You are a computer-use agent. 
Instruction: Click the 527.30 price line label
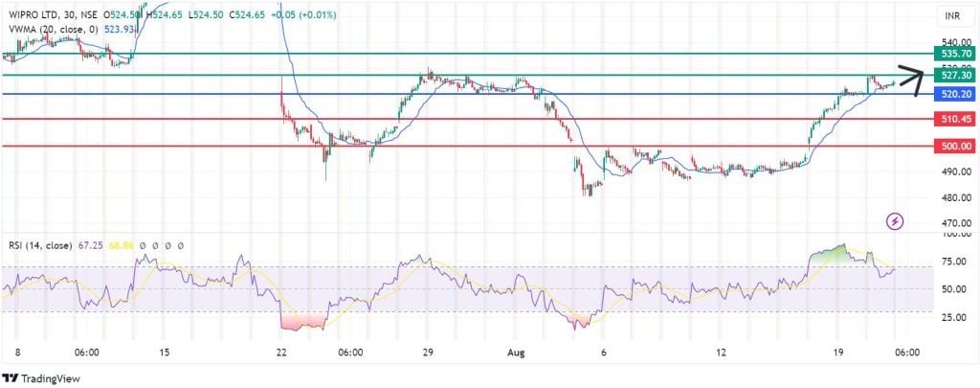pyautogui.click(x=954, y=75)
